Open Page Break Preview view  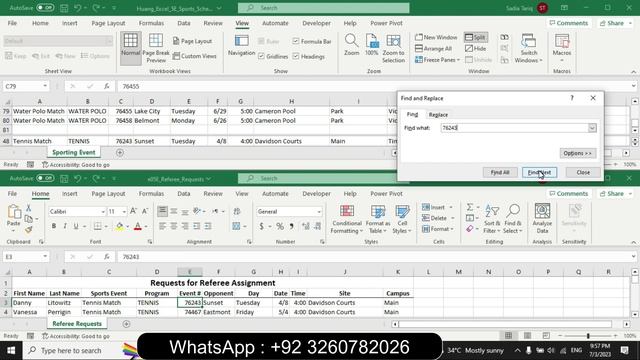point(156,48)
